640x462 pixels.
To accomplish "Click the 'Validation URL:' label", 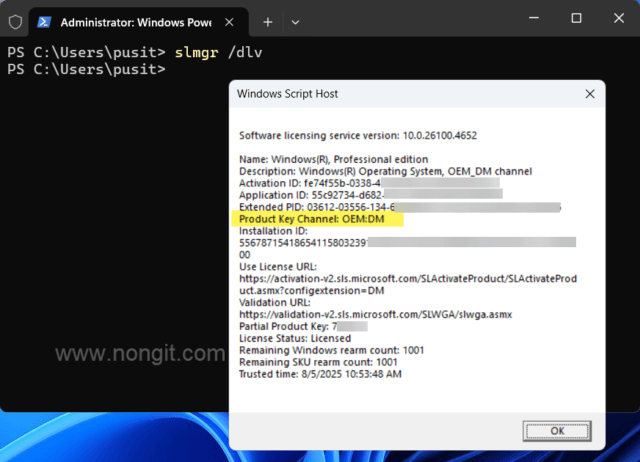I will pos(275,303).
